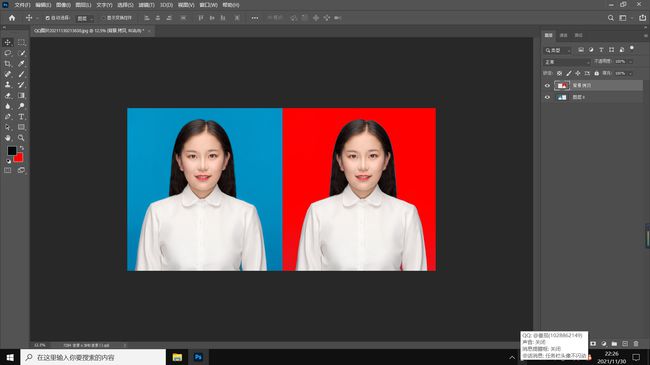Select the Path Selection tool
The width and height of the screenshot is (650, 365).
tap(7, 127)
